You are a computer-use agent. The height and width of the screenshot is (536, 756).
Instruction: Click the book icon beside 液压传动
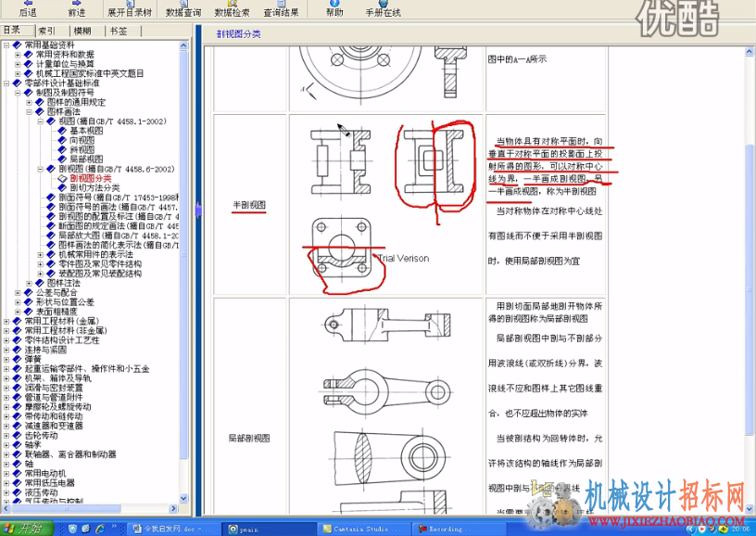(17, 492)
